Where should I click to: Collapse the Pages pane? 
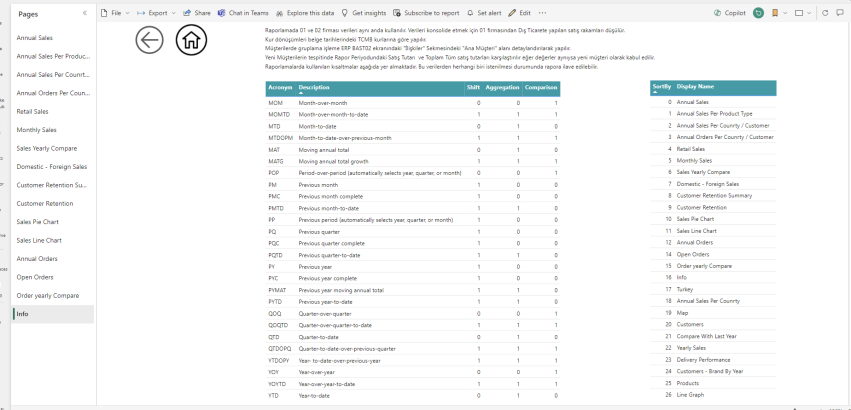[84, 13]
